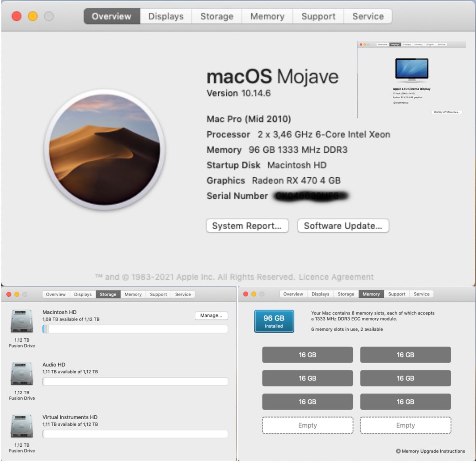This screenshot has height=476, width=476.
Task: Open Software Update
Action: click(343, 226)
